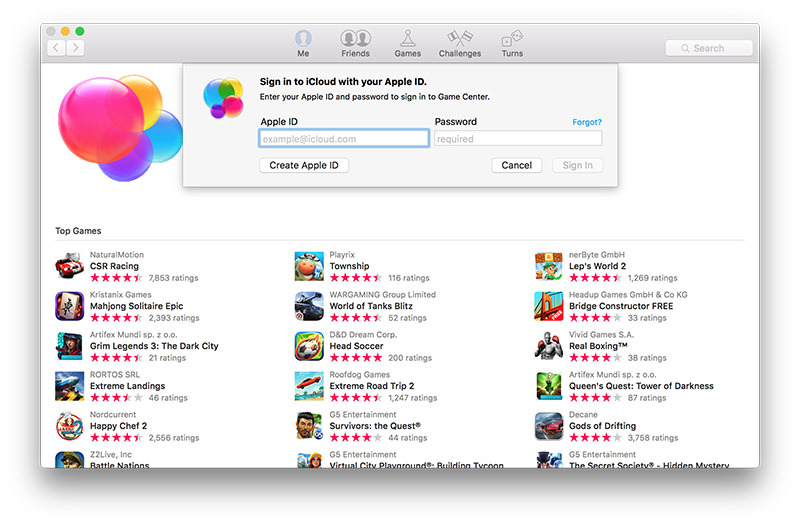Click the WARGAMING Group Limited developer name

click(x=383, y=295)
